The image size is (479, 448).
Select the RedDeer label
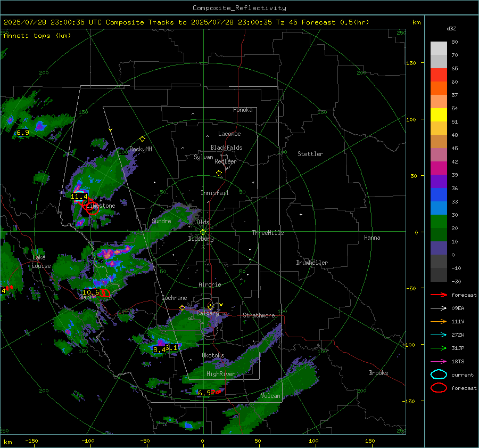tap(226, 161)
